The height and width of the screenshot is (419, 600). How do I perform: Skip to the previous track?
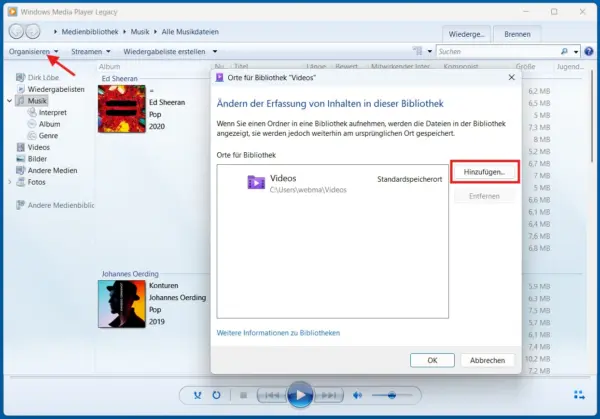pos(272,395)
